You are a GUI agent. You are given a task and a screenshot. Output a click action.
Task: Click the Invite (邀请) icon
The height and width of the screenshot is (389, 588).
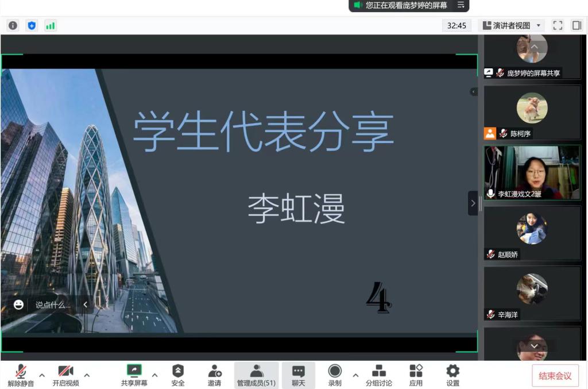pyautogui.click(x=214, y=375)
